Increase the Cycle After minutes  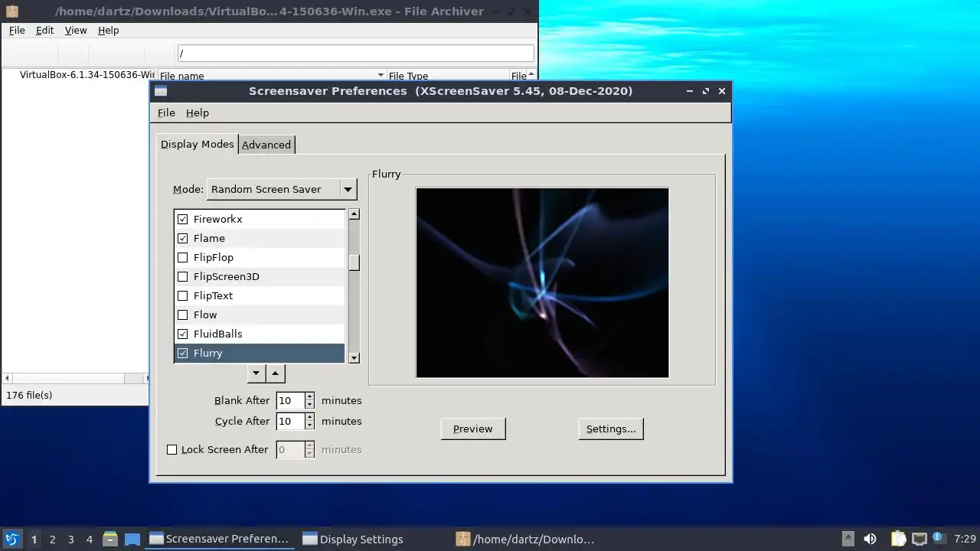tap(309, 417)
